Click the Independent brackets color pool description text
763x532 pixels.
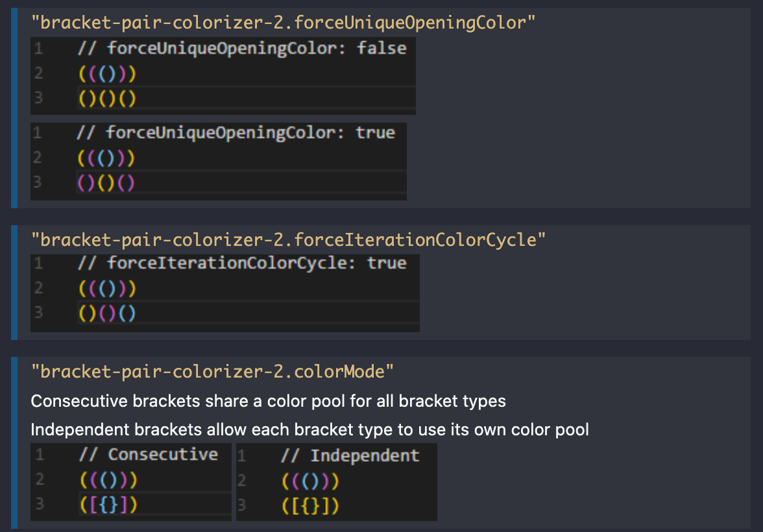[x=309, y=429]
